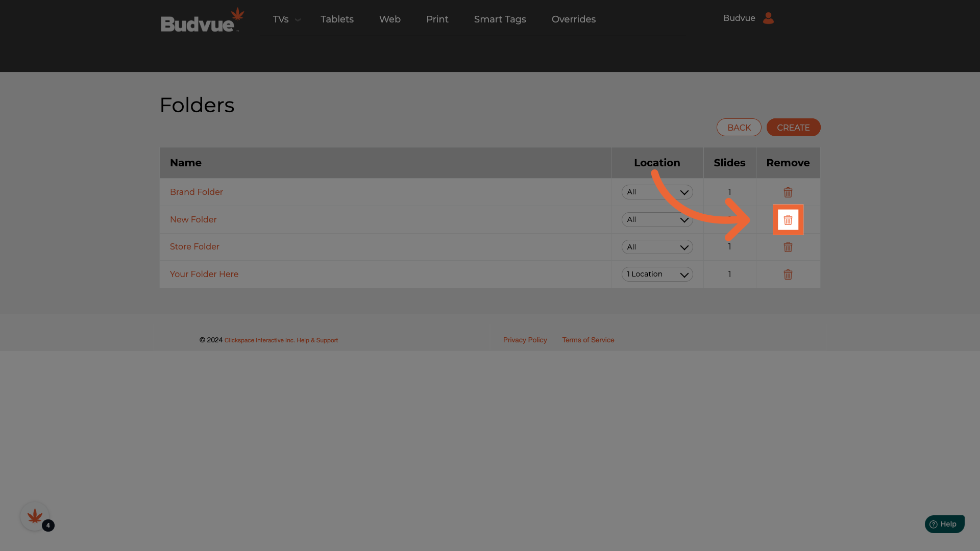Open the Privacy Policy link
Screen dimensions: 980x551
[x=525, y=340]
